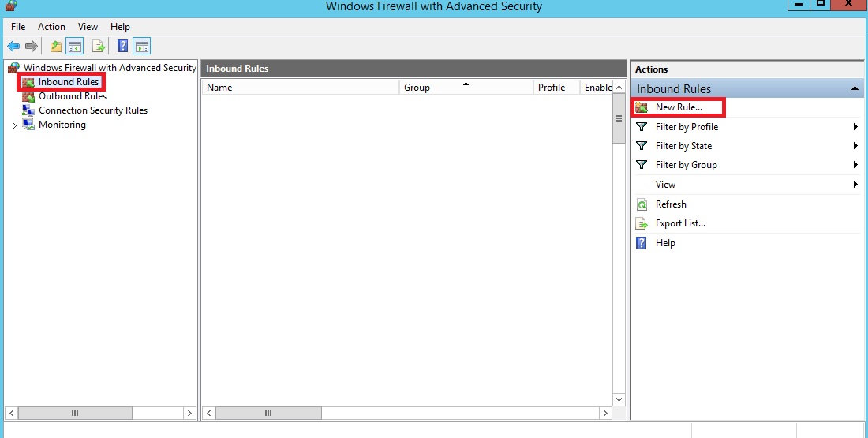The height and width of the screenshot is (438, 868).
Task: Click the rules list horizontal scrollbar thumb
Action: (268, 413)
